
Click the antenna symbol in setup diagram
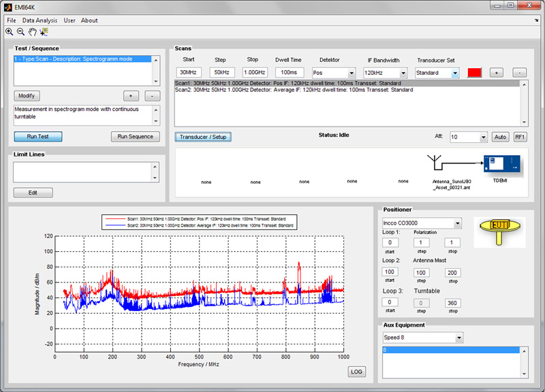(435, 162)
